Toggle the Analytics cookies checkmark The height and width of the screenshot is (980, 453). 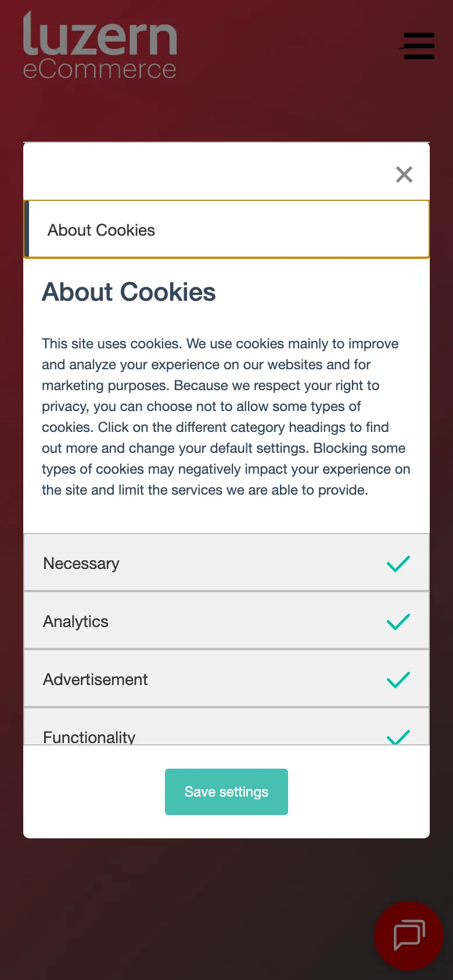398,621
